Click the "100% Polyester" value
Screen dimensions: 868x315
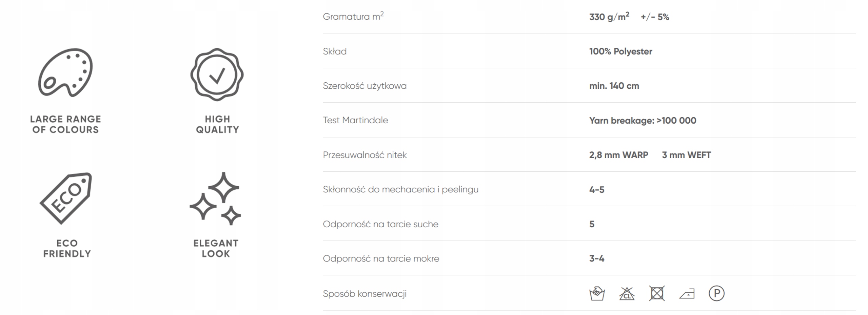[x=620, y=51]
